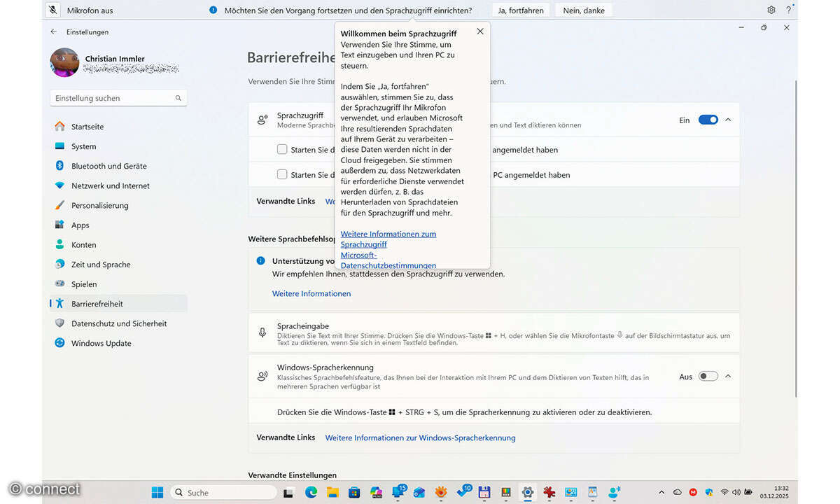Check the first 'Starten Sie' checkbox

point(282,149)
